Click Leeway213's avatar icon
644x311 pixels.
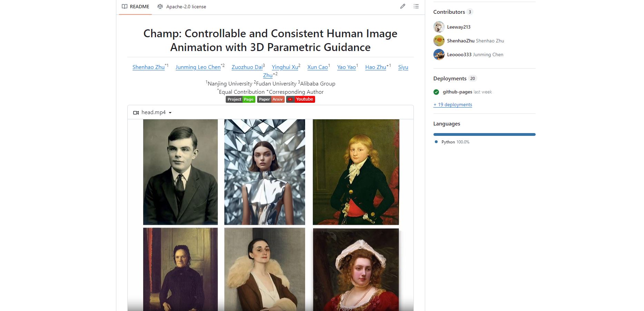(439, 27)
